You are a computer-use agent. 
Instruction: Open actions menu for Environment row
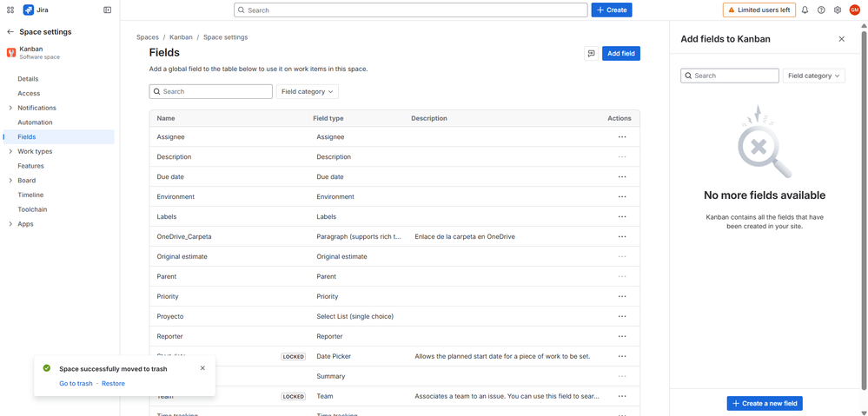[x=622, y=196]
